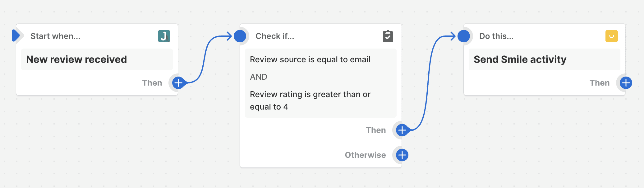
Task: Click the Judge.me "J" app icon
Action: coord(164,36)
